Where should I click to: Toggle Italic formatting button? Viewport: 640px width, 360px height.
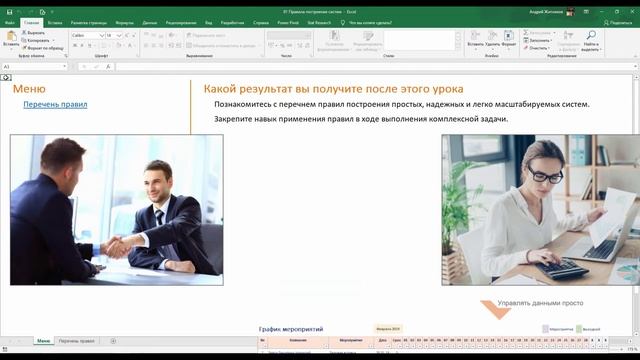tap(82, 46)
